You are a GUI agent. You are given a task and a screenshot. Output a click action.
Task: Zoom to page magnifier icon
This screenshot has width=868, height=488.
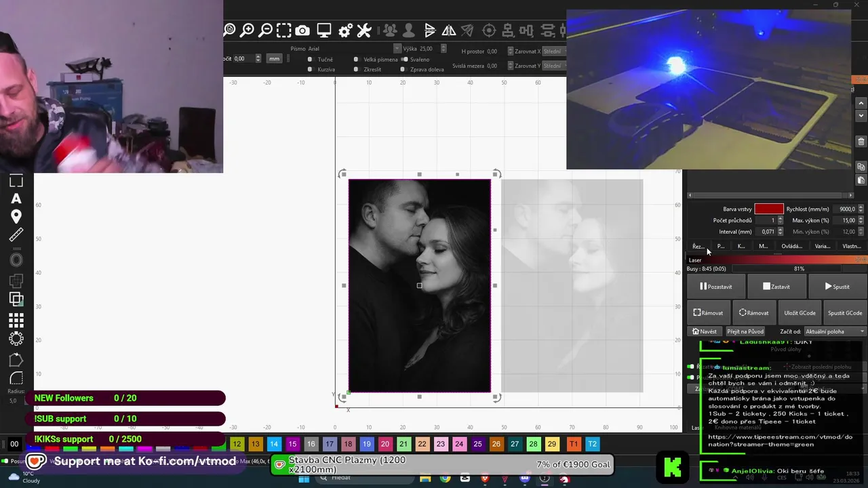click(229, 30)
